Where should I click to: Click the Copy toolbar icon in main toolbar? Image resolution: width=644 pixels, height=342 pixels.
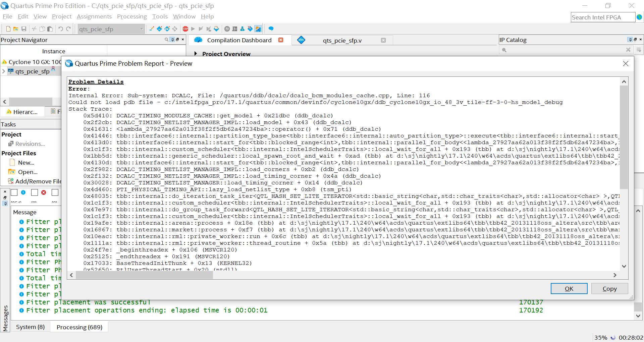point(42,29)
